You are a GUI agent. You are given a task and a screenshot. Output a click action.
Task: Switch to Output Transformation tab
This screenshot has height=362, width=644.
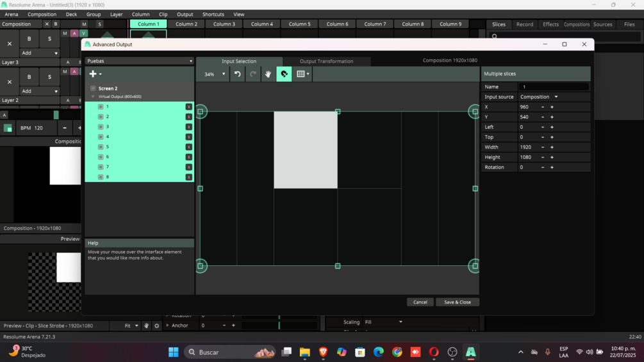click(327, 61)
